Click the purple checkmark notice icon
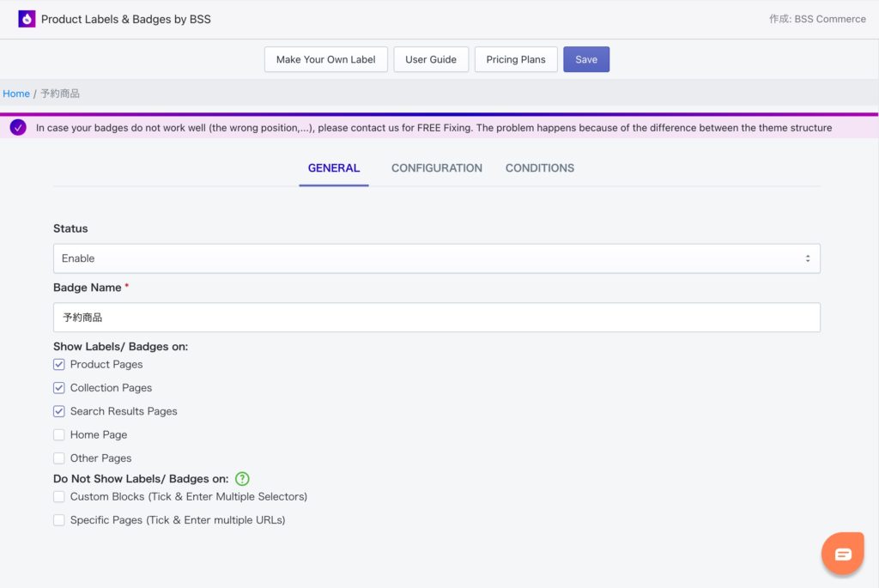The image size is (879, 588). tap(18, 128)
